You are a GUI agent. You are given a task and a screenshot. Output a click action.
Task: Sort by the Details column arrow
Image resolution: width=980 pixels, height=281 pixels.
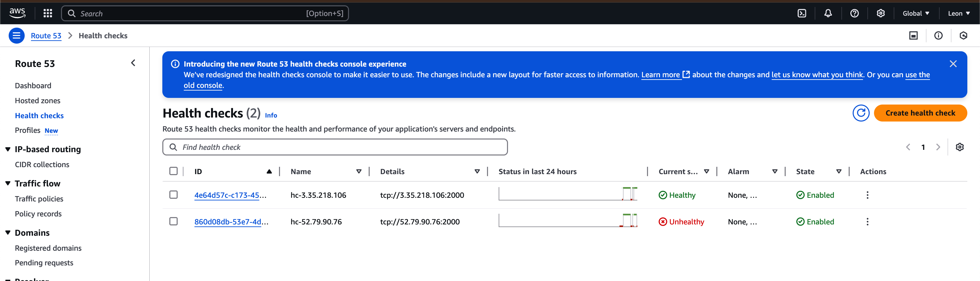pyautogui.click(x=477, y=172)
